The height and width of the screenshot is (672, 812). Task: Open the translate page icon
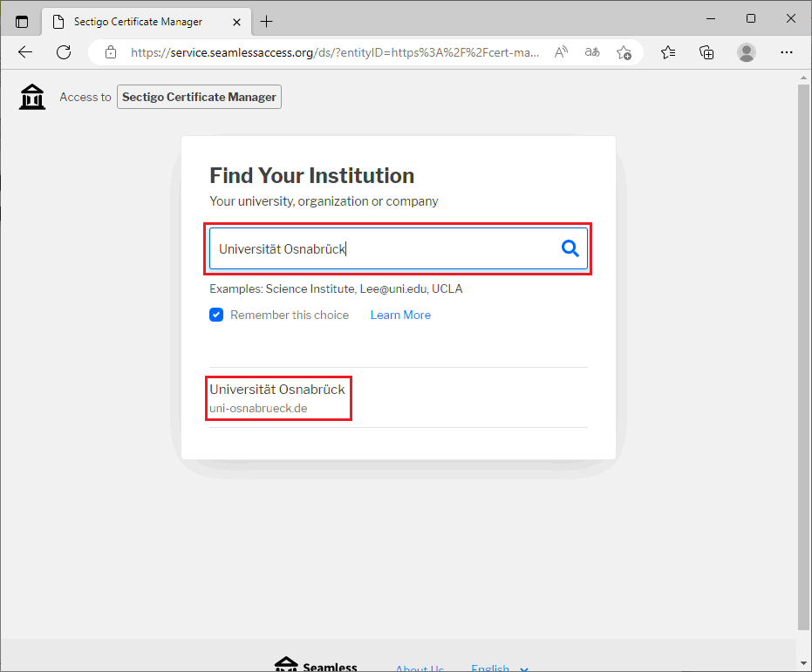coord(592,52)
